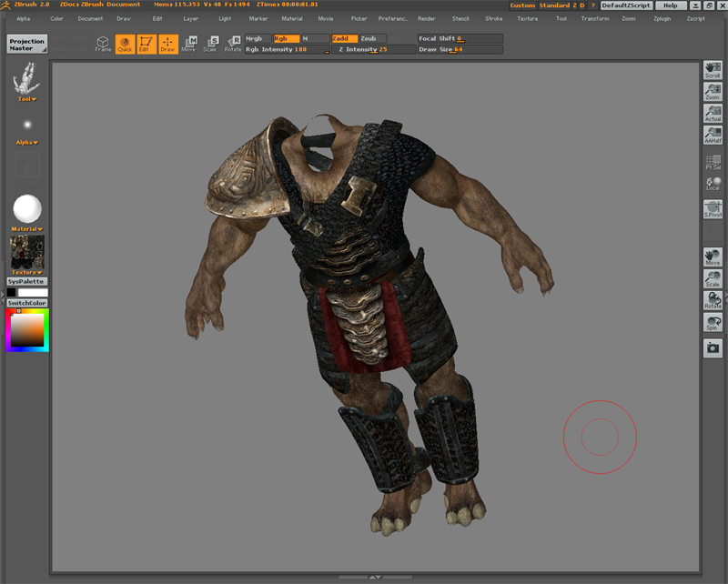
Task: Enable the Mrgb paint mode
Action: pos(258,39)
